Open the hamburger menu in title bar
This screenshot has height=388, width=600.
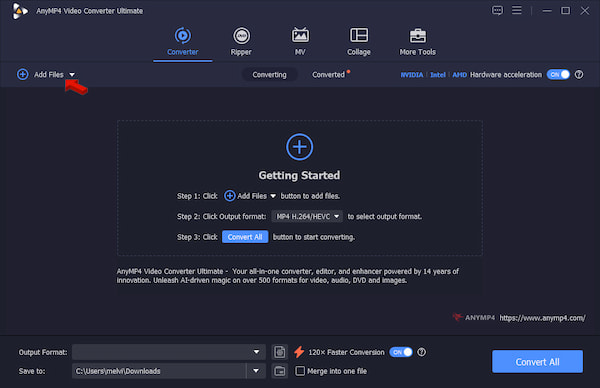517,10
